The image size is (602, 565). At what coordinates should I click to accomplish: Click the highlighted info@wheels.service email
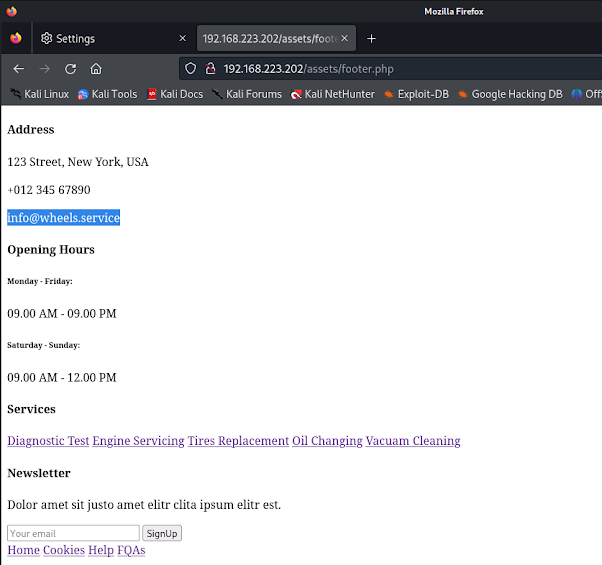coord(64,218)
